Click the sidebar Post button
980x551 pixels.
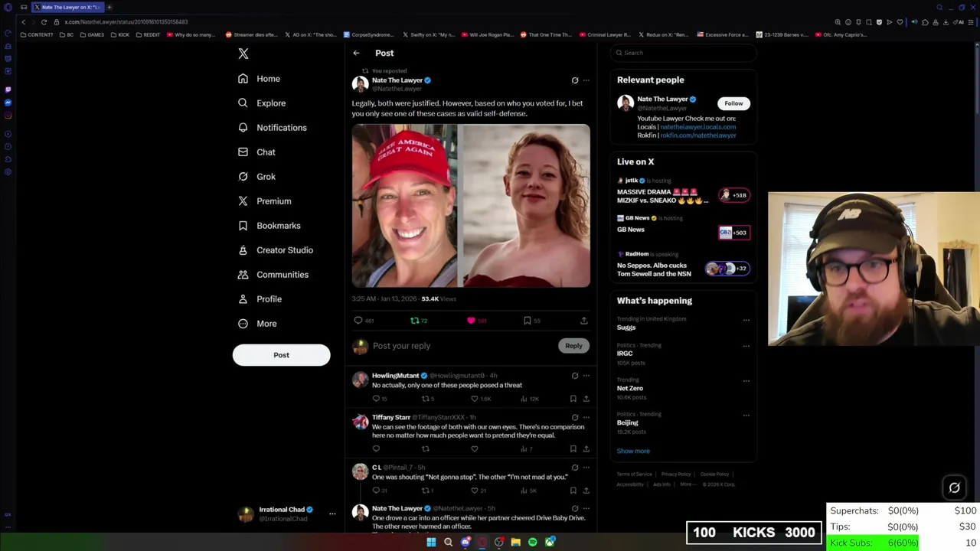(x=281, y=355)
